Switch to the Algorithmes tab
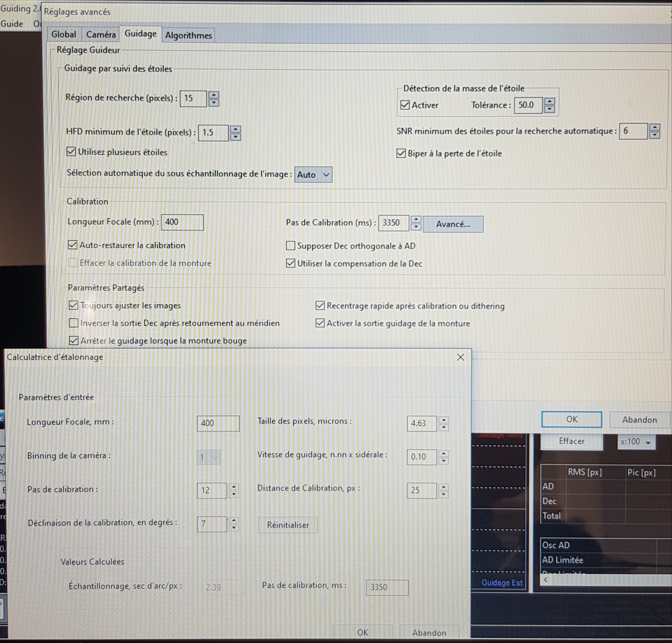The width and height of the screenshot is (672, 643). 188,35
